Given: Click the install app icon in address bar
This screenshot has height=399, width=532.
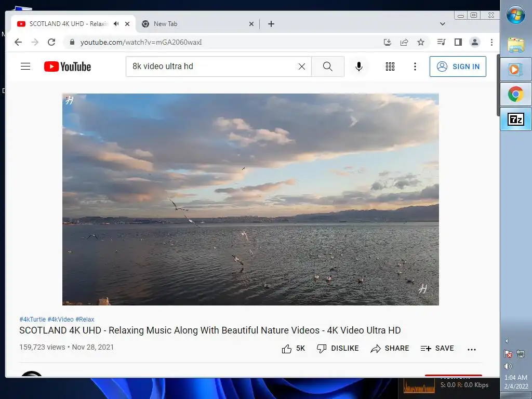Looking at the screenshot, I should [x=387, y=42].
